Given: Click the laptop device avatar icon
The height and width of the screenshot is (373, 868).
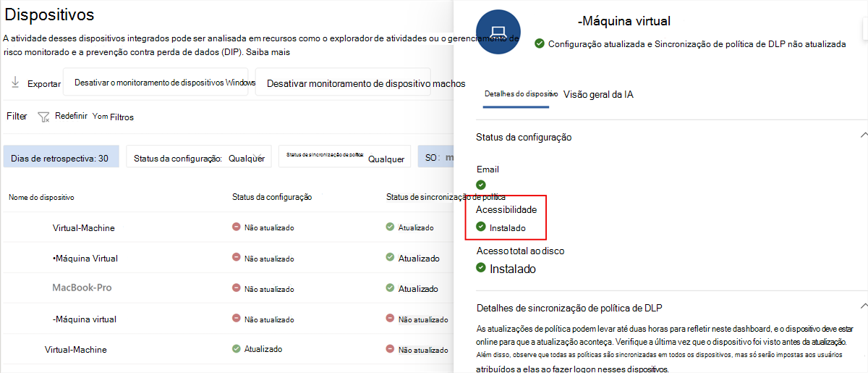Looking at the screenshot, I should coord(498,33).
